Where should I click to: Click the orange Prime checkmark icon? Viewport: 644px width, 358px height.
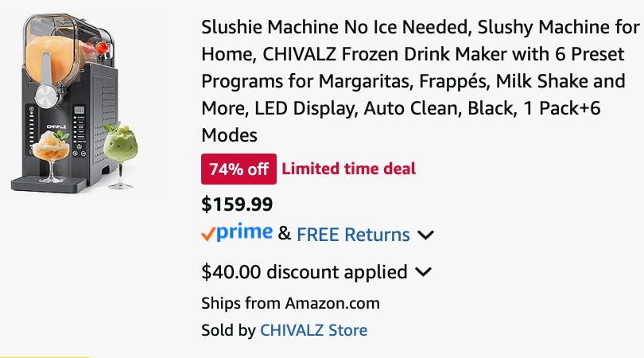[208, 234]
